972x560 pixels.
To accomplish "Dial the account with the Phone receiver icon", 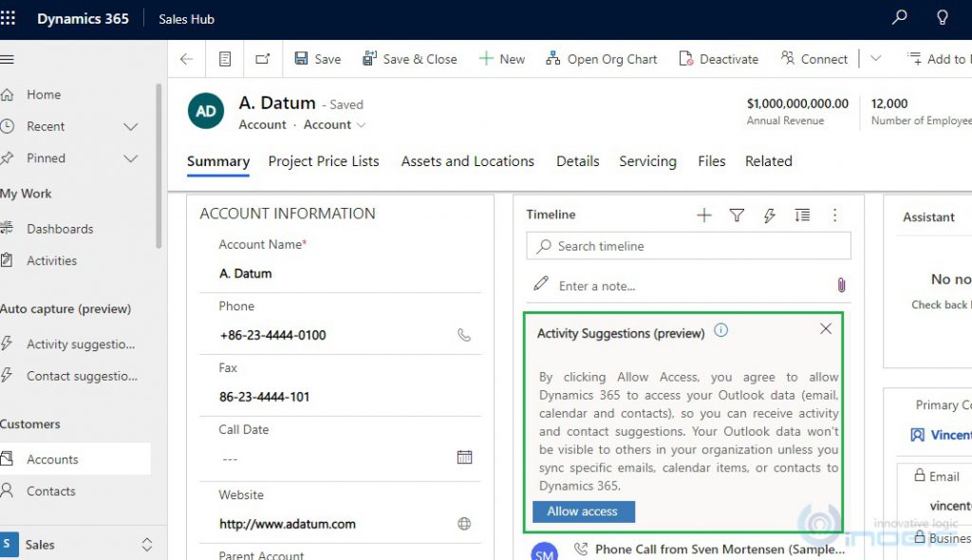I will [464, 334].
